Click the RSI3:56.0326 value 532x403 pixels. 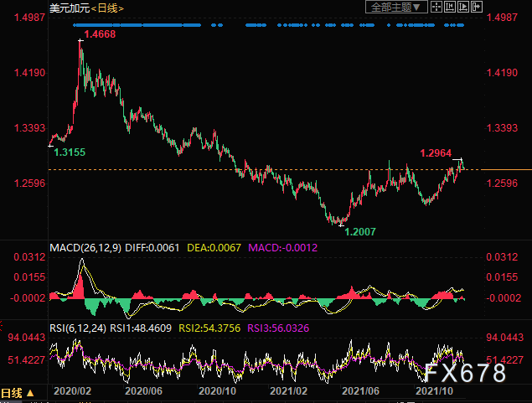278,328
